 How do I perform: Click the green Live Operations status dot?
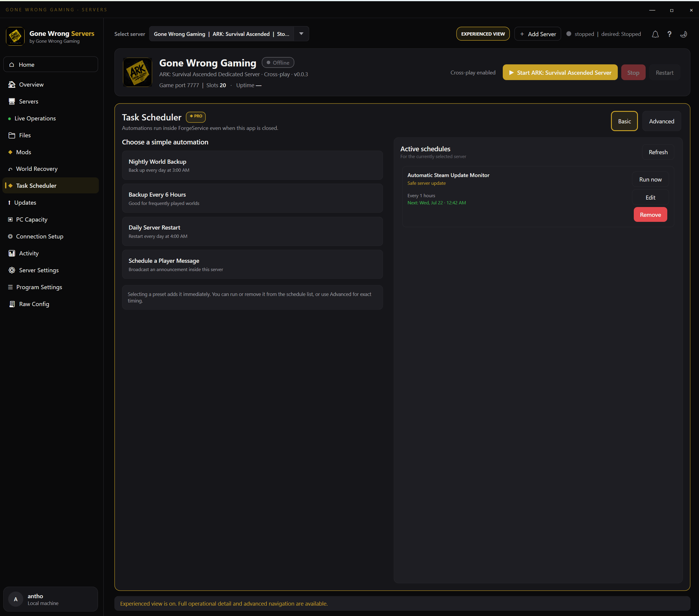point(9,119)
